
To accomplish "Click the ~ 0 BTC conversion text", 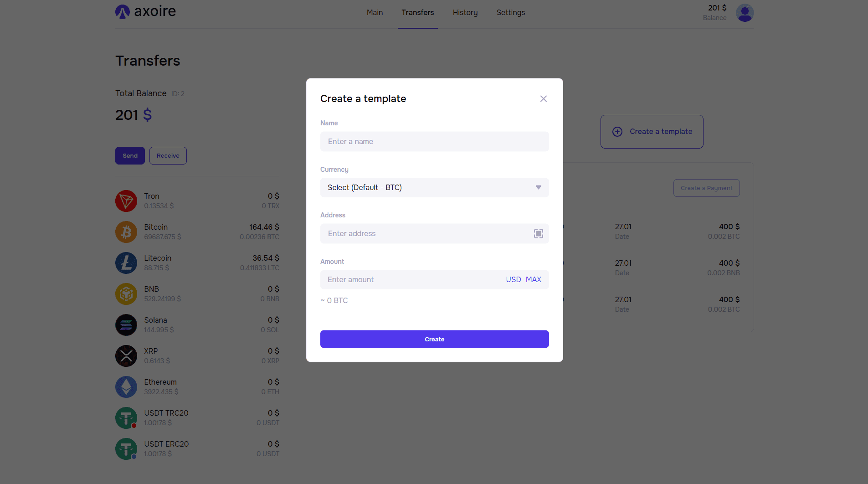I will [334, 301].
